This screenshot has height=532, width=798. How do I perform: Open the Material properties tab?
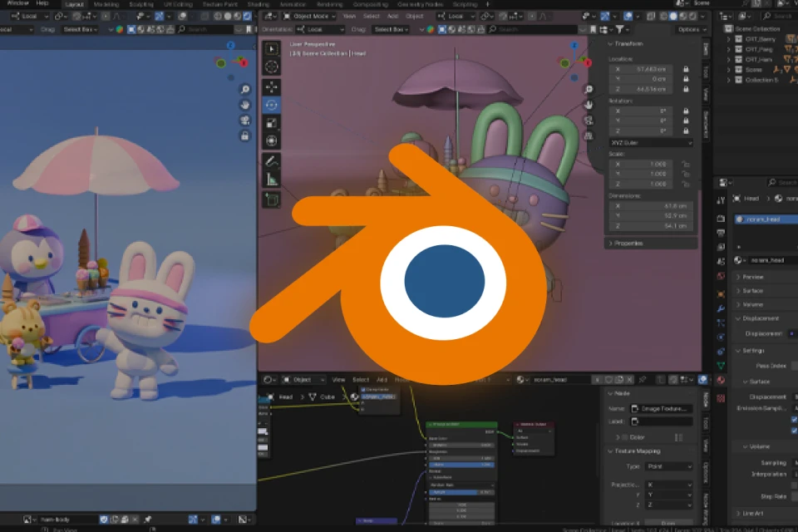tap(721, 380)
